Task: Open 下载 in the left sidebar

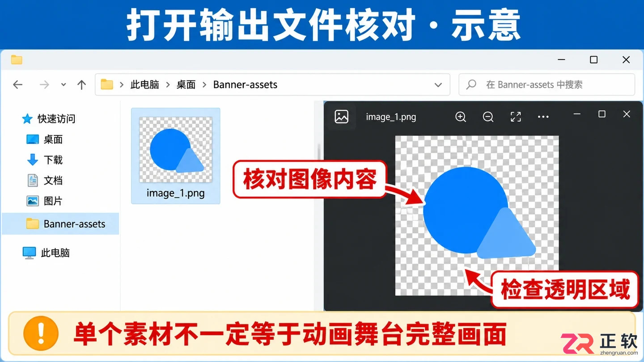Action: (x=44, y=160)
